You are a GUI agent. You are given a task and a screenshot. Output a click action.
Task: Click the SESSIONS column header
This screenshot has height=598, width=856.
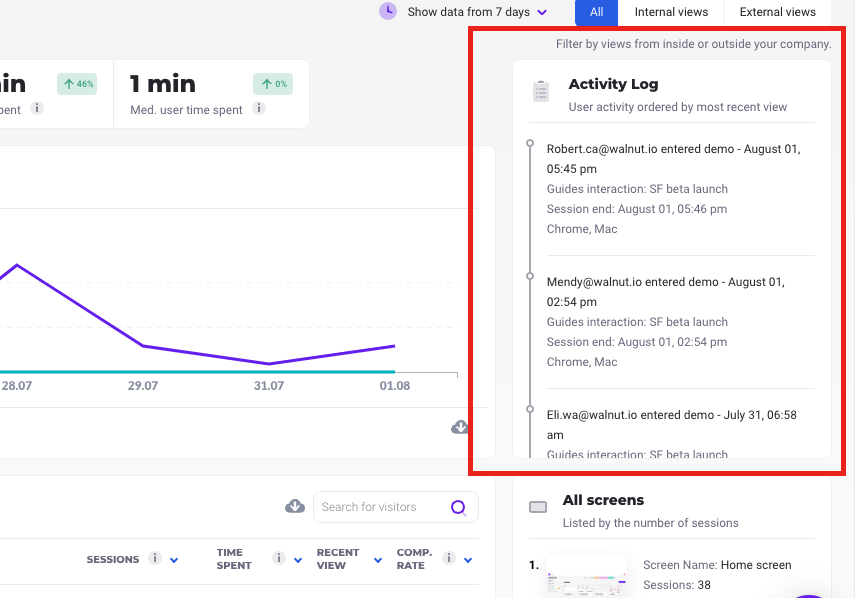(112, 559)
